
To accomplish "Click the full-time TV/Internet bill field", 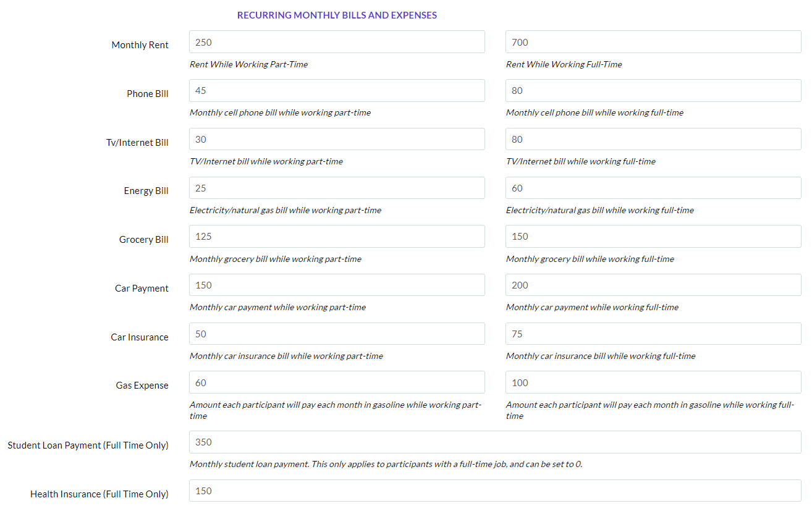I will pyautogui.click(x=653, y=140).
